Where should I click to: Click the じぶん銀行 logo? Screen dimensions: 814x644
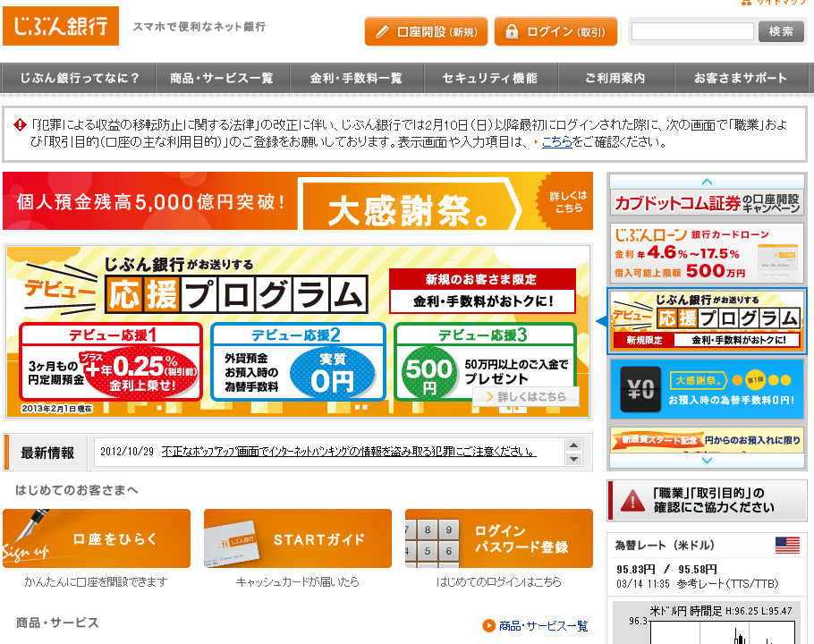(x=61, y=26)
